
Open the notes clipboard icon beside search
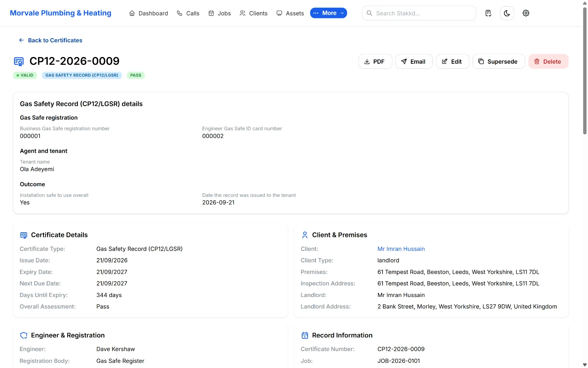point(488,13)
